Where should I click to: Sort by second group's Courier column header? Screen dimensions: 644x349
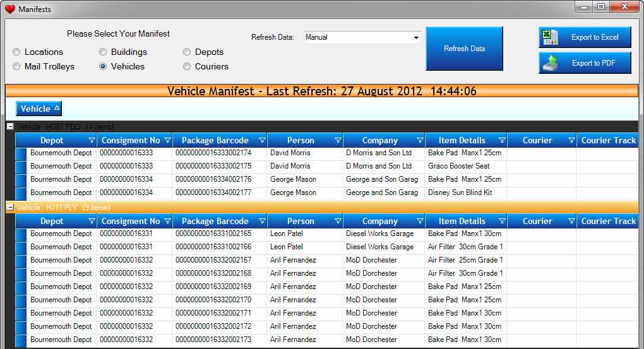point(537,222)
